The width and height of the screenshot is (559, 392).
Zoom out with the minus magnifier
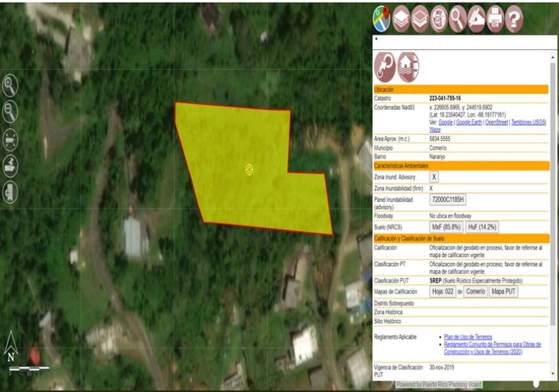click(10, 112)
